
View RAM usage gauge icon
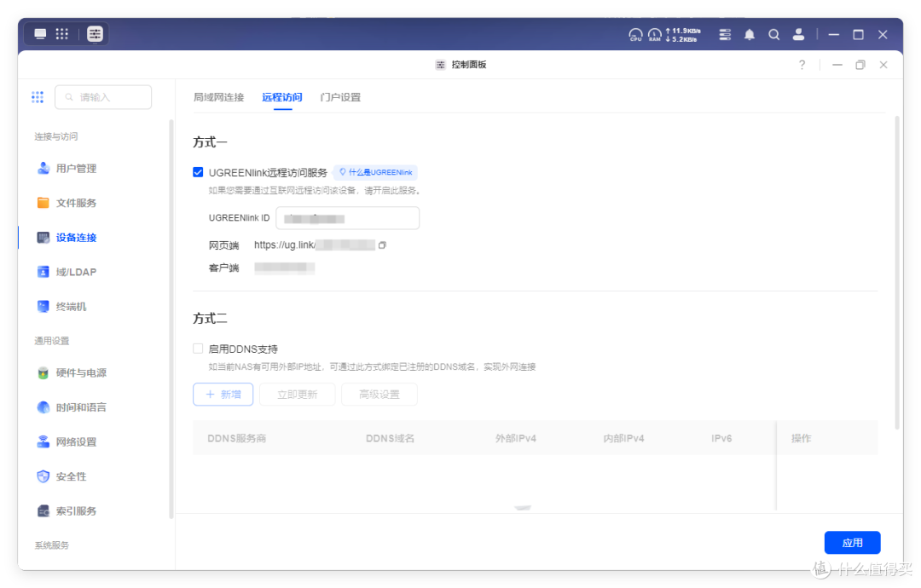click(x=654, y=35)
